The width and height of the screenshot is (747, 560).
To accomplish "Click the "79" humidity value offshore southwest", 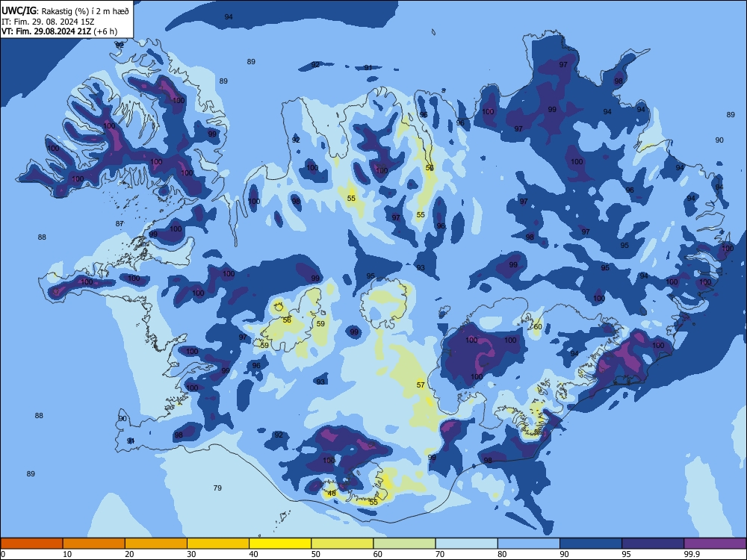I will [217, 488].
